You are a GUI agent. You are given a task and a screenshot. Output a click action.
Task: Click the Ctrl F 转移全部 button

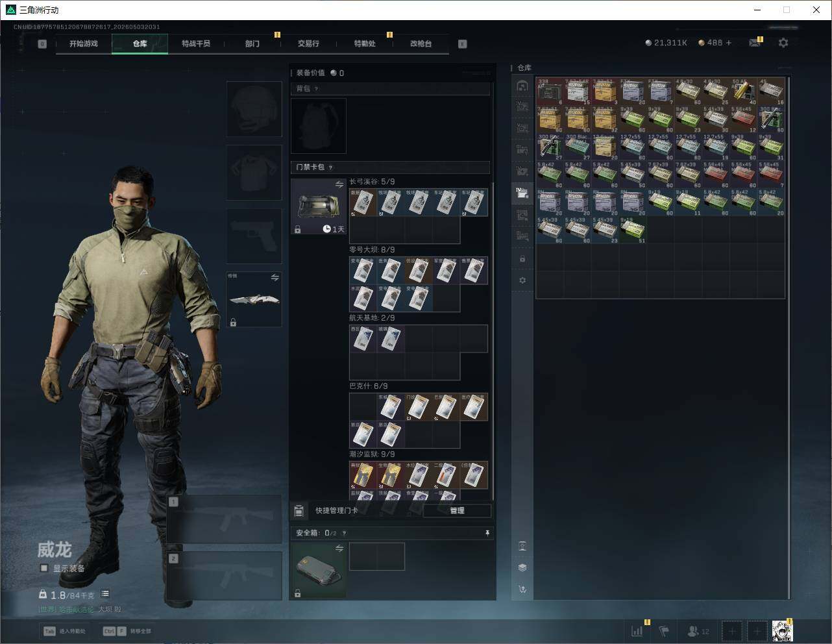pyautogui.click(x=127, y=631)
